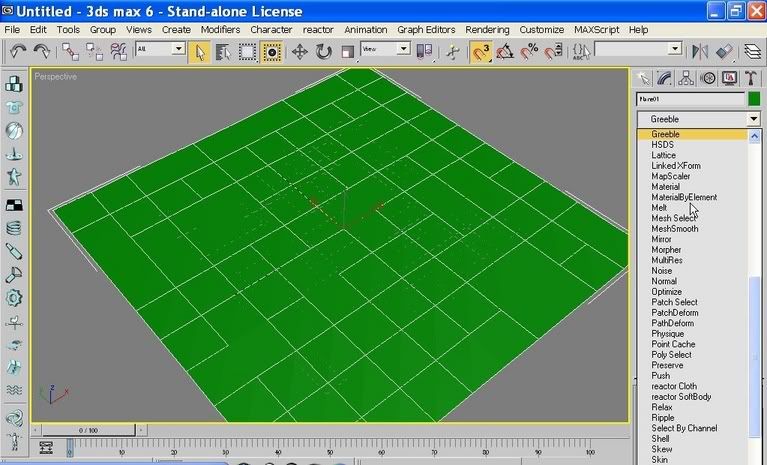The width and height of the screenshot is (767, 465).
Task: Open the File menu
Action: point(12,29)
